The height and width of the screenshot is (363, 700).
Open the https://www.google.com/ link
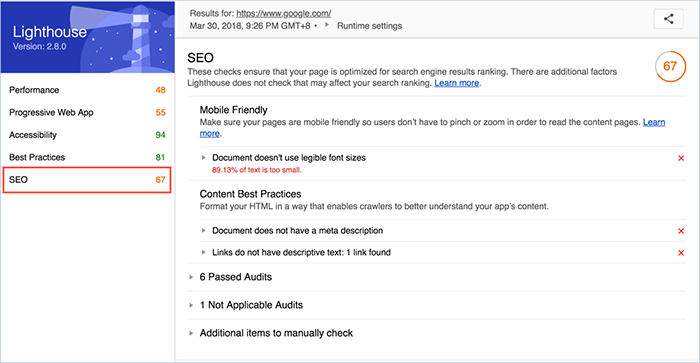[283, 13]
